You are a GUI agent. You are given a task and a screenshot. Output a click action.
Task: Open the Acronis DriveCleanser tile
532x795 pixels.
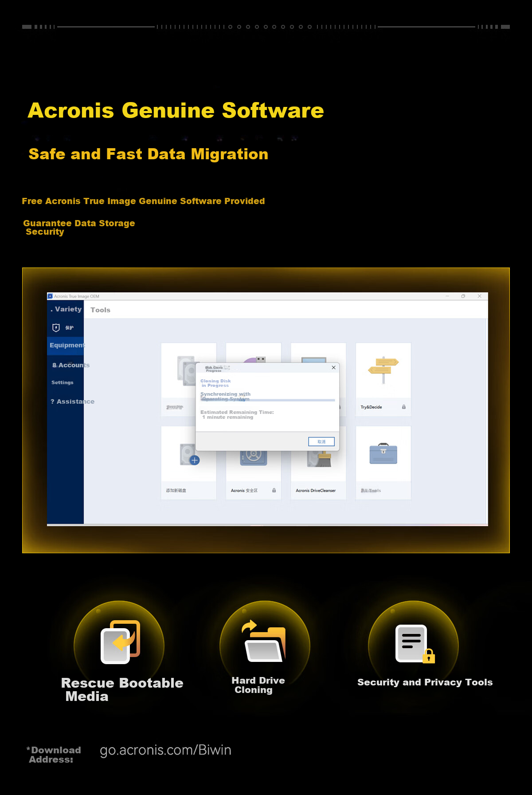tap(318, 463)
